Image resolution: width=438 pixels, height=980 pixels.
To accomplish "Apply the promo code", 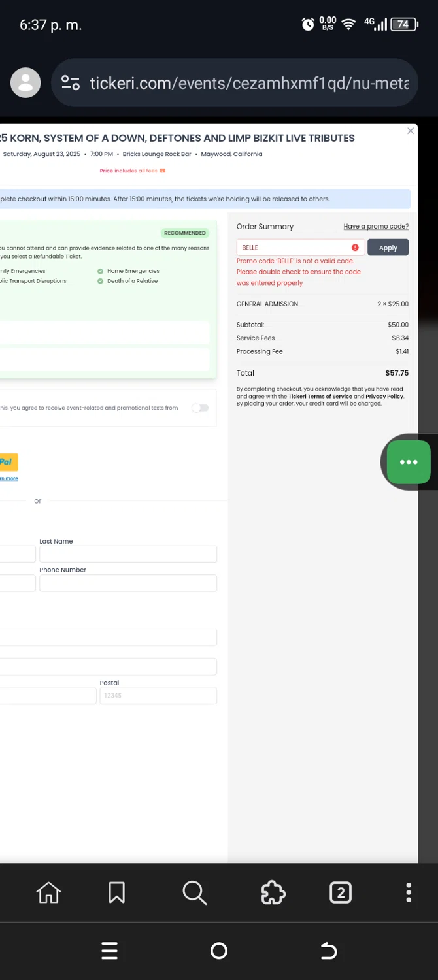I will (x=388, y=248).
